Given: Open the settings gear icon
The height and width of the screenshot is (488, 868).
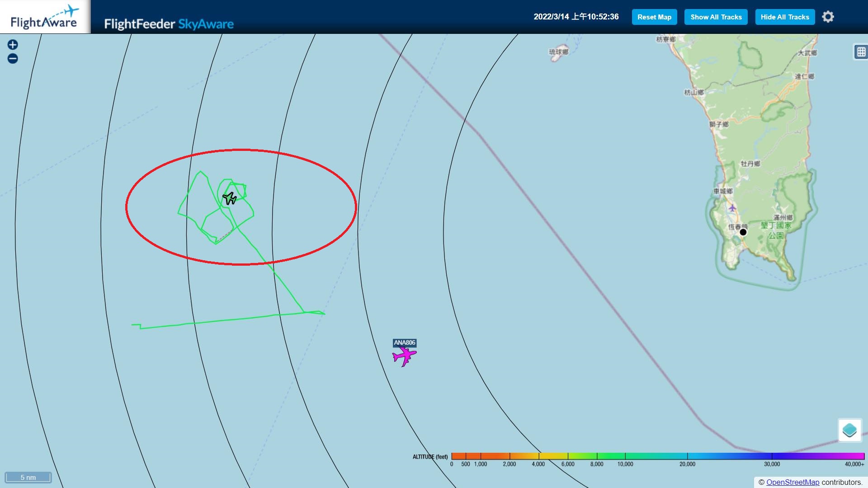Looking at the screenshot, I should pos(828,17).
